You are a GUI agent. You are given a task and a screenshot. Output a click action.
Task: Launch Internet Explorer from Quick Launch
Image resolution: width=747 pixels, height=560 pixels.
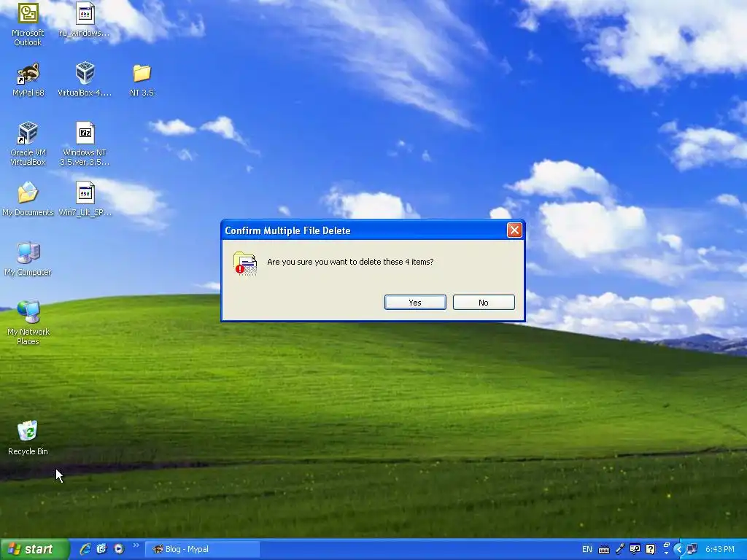coord(85,549)
